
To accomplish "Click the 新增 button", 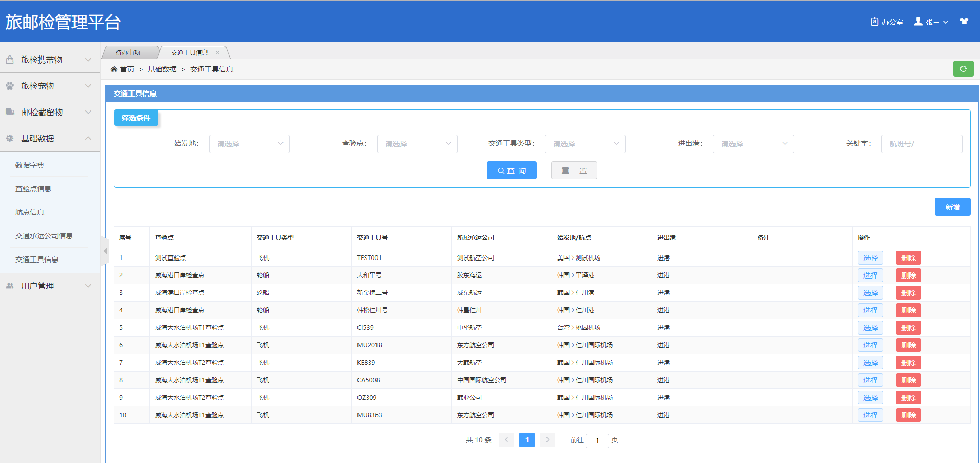I will pos(952,207).
